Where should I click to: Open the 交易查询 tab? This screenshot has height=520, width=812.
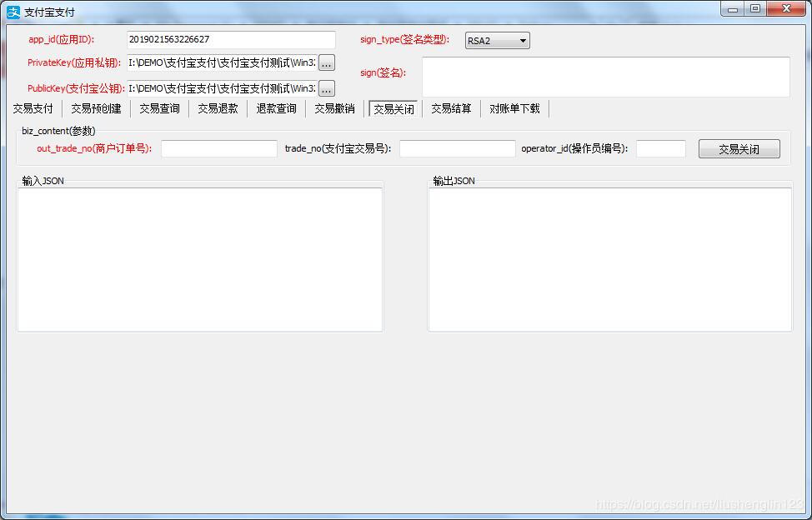point(159,108)
